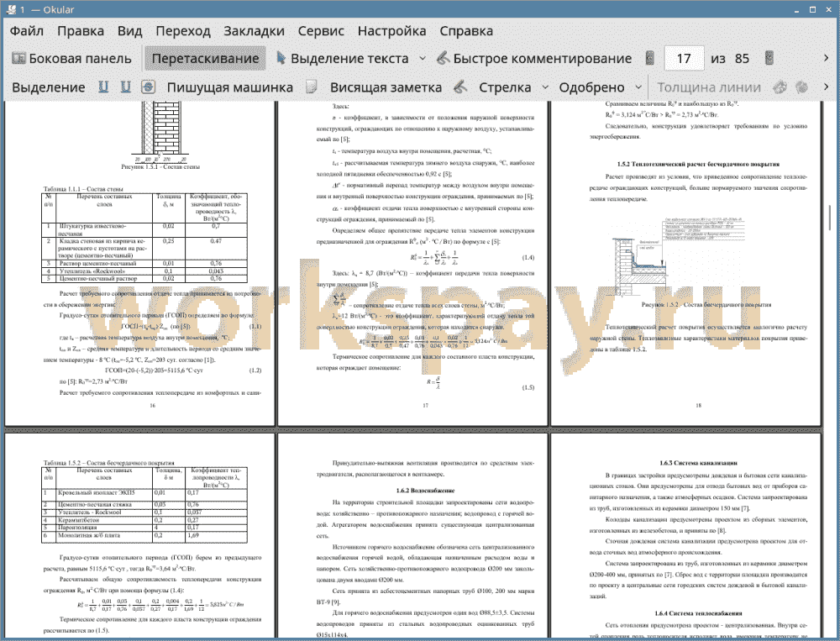Viewport: 840px width, 641px height.
Task: Open the Сервис menu
Action: (x=321, y=31)
